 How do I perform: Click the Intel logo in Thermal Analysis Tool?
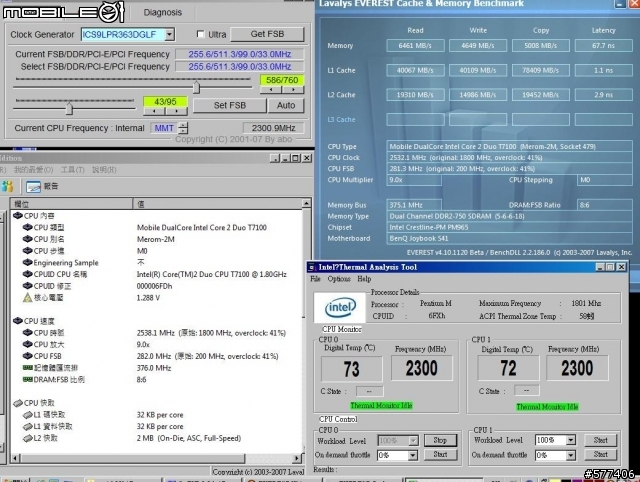click(x=340, y=308)
